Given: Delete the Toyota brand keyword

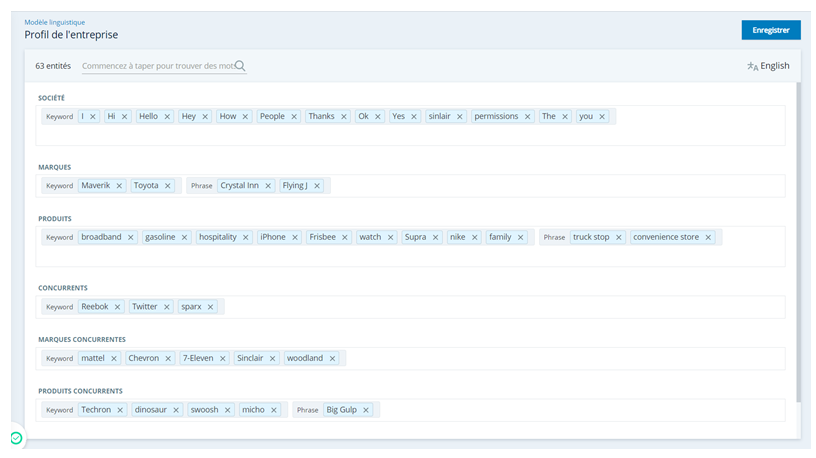Looking at the screenshot, I should (168, 186).
